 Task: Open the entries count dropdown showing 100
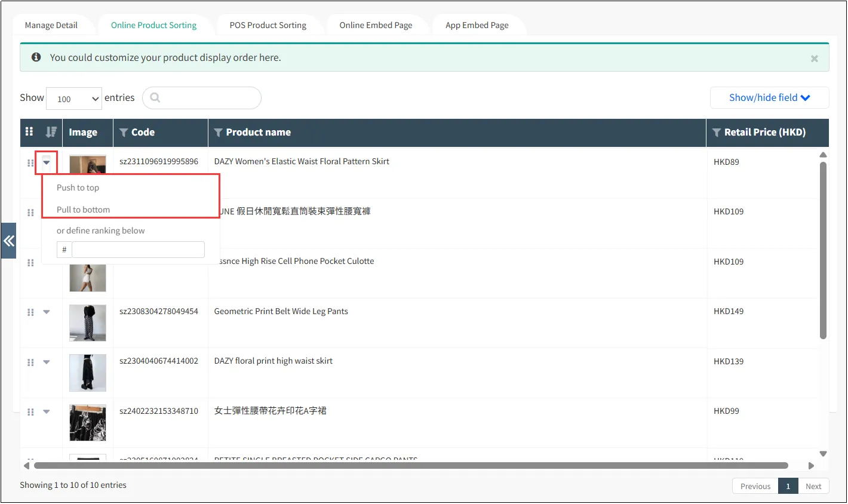(x=74, y=99)
